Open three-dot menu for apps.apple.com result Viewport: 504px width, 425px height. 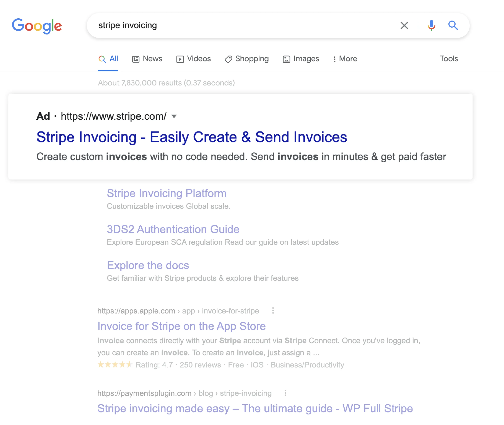tap(273, 311)
